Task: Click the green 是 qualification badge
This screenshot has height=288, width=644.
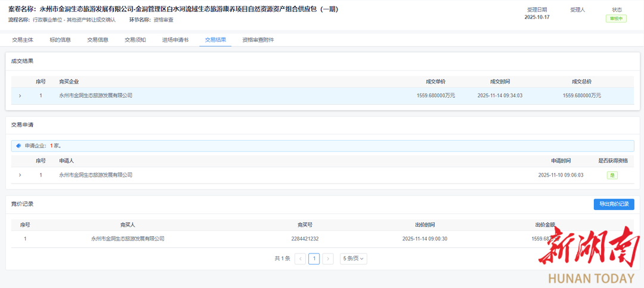Action: click(612, 175)
